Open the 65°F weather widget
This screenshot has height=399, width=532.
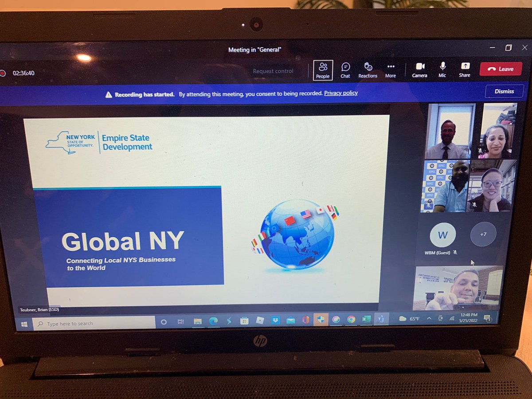click(x=409, y=318)
